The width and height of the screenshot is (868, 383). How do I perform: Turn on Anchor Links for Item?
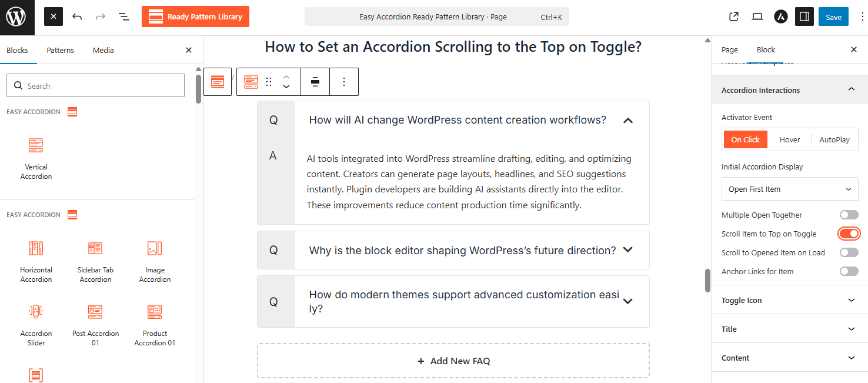point(849,271)
